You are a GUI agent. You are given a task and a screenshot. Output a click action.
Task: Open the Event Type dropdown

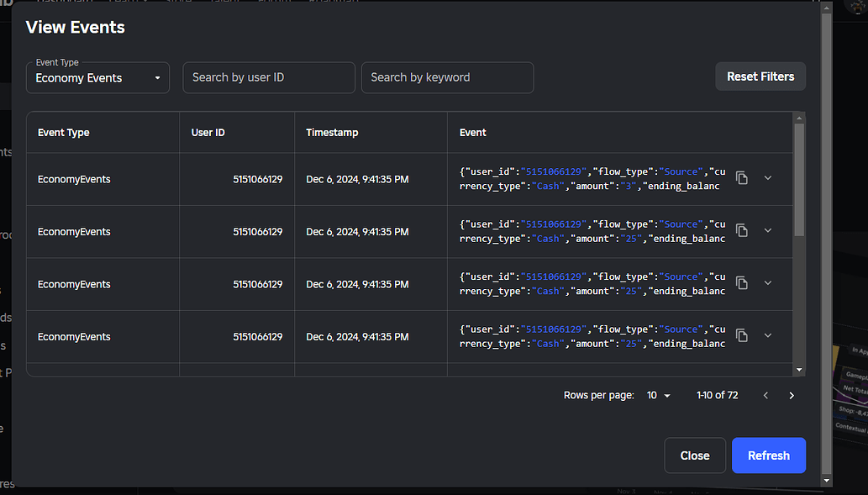pos(97,77)
